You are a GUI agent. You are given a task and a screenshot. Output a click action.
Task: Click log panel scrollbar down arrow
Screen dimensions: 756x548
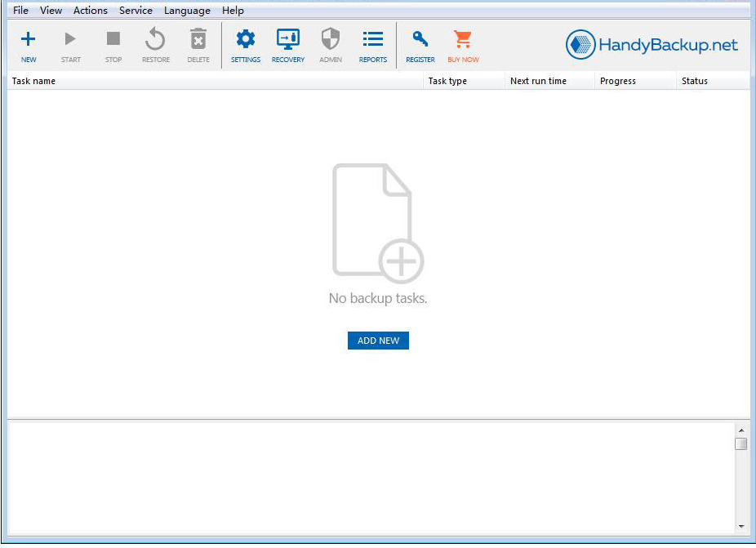point(741,527)
